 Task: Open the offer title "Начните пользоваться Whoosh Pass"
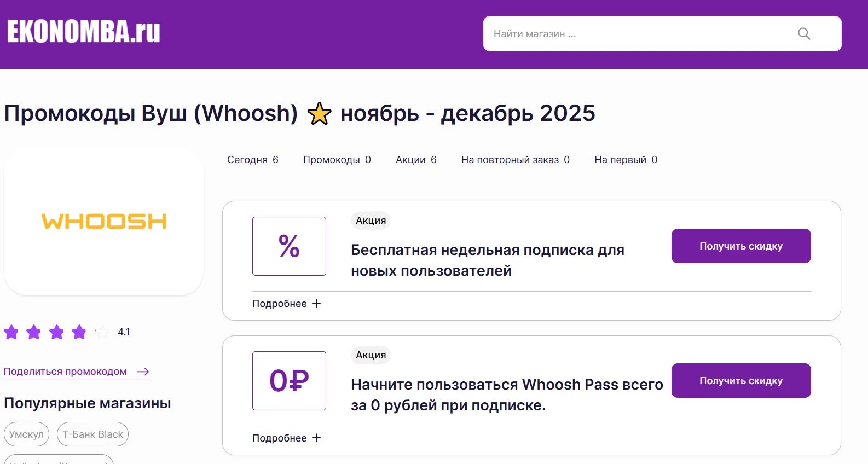[x=507, y=395]
